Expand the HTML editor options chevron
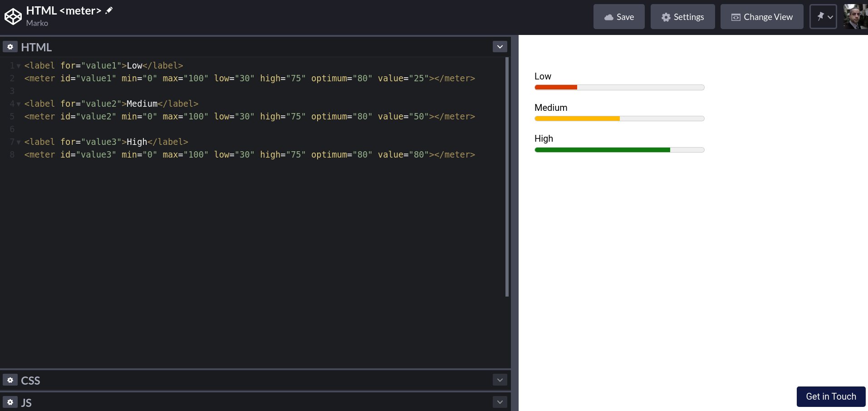This screenshot has height=411, width=868. coord(499,46)
